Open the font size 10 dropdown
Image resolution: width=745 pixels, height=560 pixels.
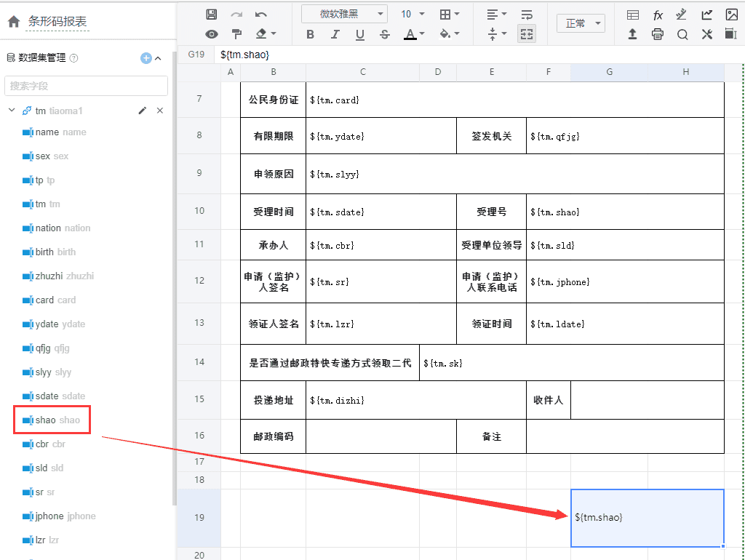[413, 15]
